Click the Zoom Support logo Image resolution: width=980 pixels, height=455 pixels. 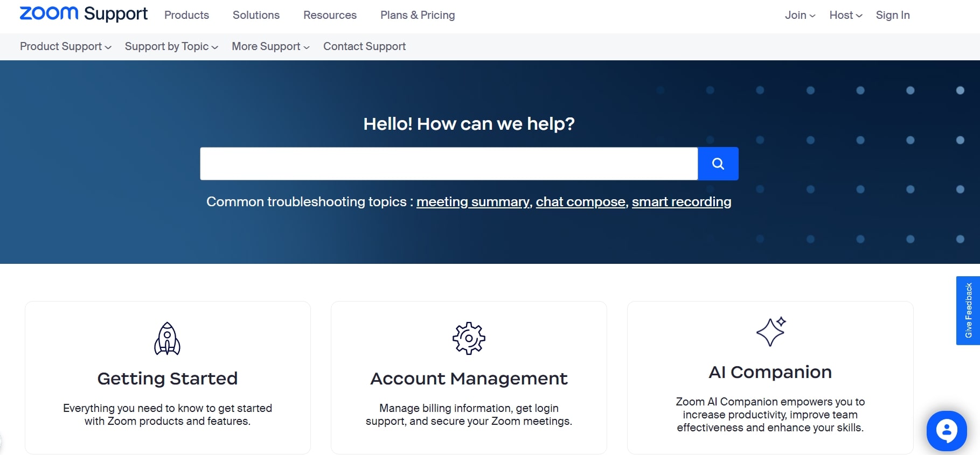(84, 14)
